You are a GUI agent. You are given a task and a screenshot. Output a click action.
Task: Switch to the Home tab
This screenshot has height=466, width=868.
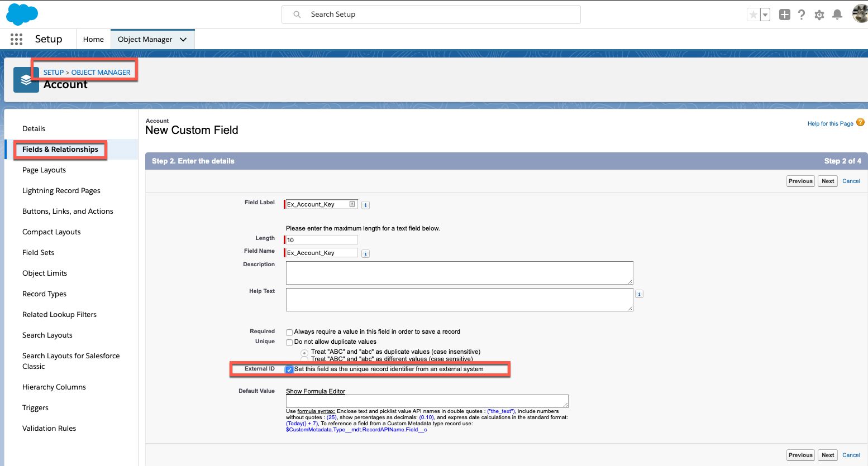(x=93, y=40)
